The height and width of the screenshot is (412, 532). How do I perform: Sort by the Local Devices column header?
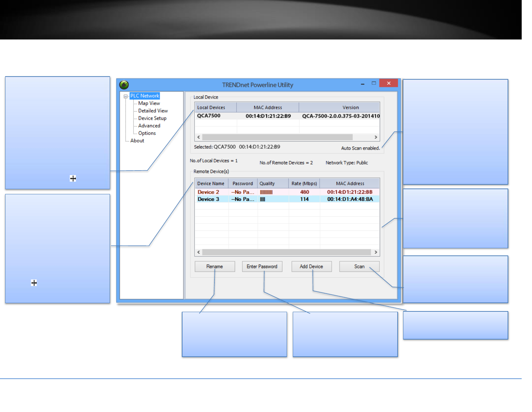pos(216,107)
